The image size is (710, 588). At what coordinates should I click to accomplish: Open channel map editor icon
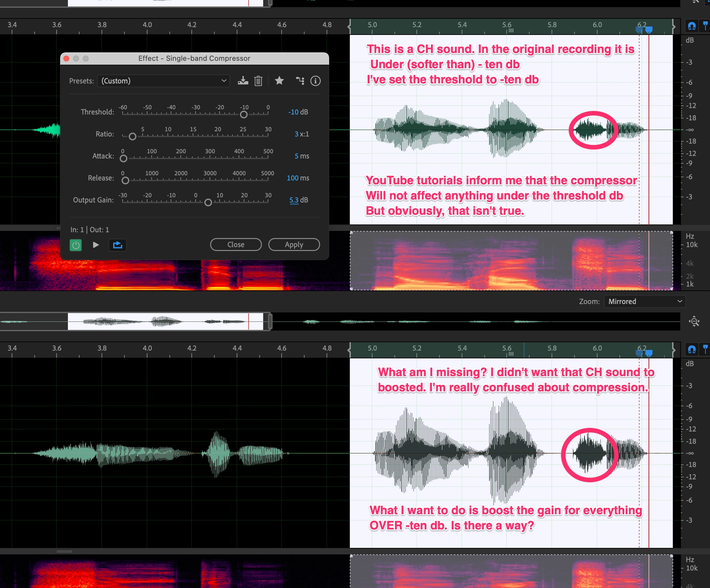[300, 81]
